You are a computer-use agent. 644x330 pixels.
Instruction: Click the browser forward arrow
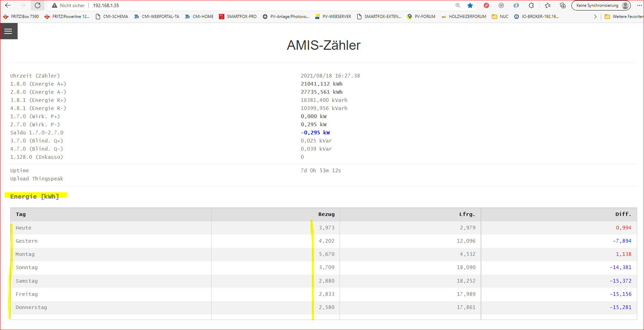tap(23, 5)
